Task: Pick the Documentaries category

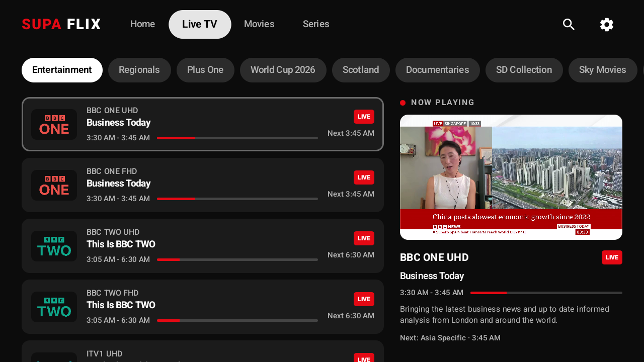Action: click(x=437, y=70)
